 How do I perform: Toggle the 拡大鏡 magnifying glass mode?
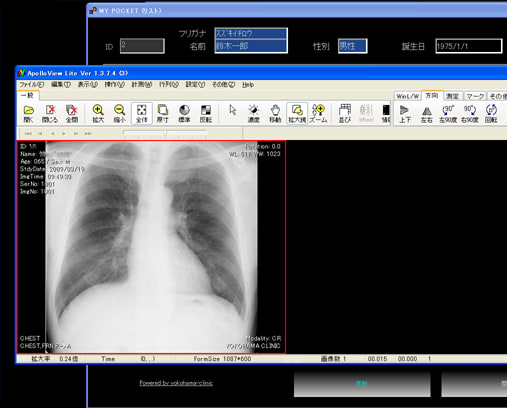(x=297, y=114)
